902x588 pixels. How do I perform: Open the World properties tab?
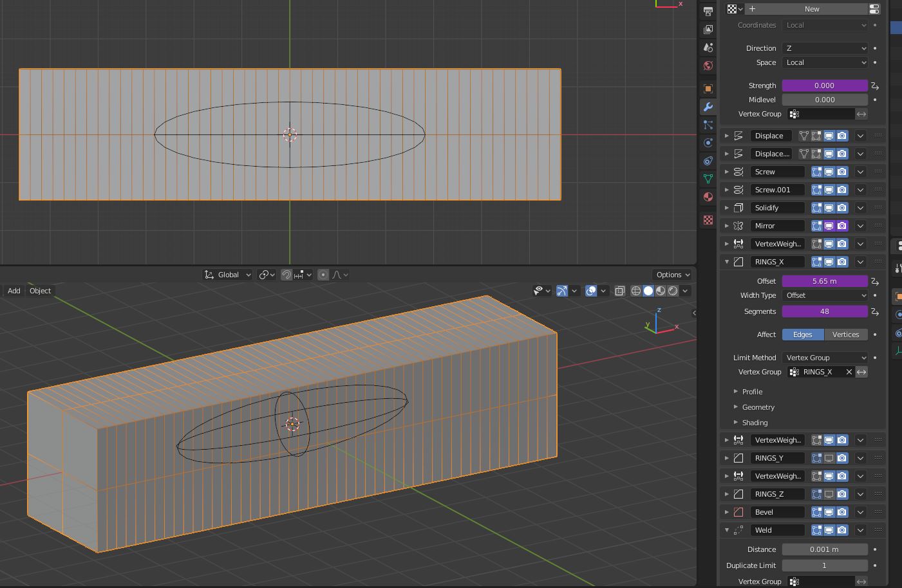[708, 66]
